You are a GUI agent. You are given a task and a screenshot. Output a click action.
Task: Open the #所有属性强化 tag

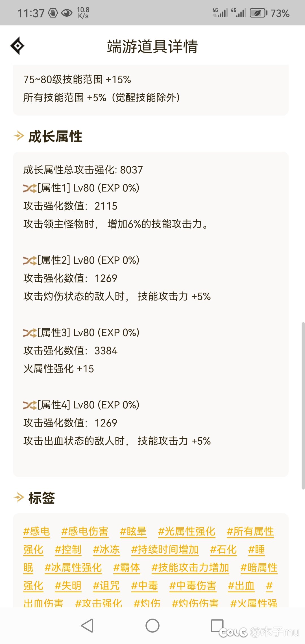[x=250, y=531]
